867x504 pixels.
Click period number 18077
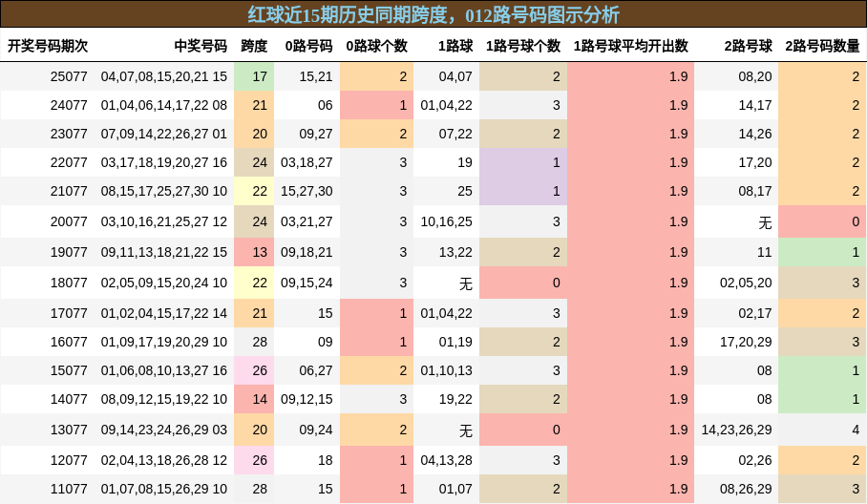pos(69,283)
